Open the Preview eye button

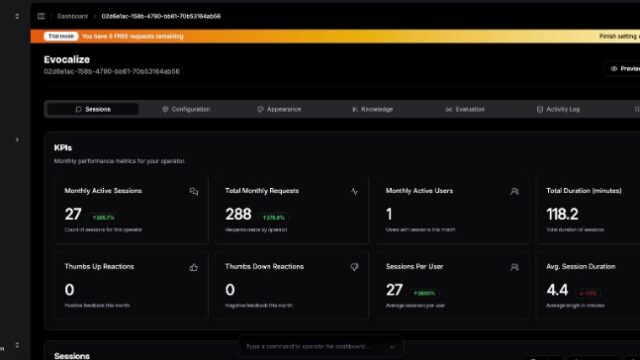(x=623, y=69)
